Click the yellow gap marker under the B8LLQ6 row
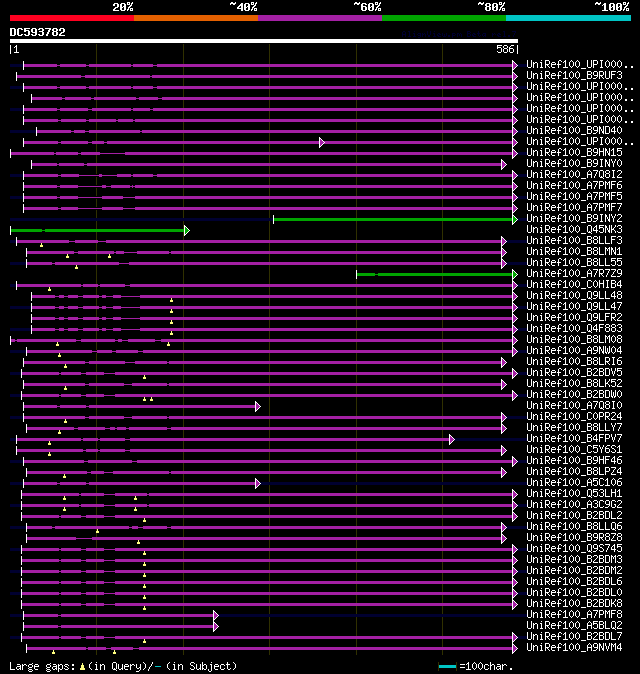640x674 pixels. pos(98,531)
